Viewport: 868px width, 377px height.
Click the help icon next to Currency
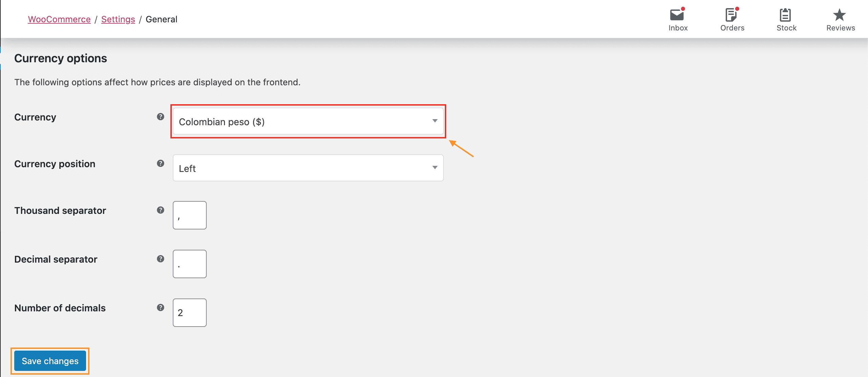160,117
